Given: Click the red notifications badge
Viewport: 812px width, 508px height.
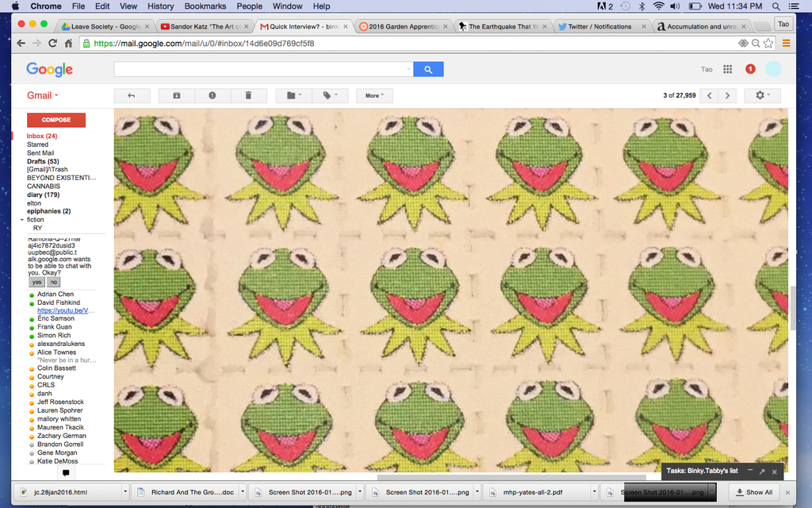Looking at the screenshot, I should (x=750, y=70).
